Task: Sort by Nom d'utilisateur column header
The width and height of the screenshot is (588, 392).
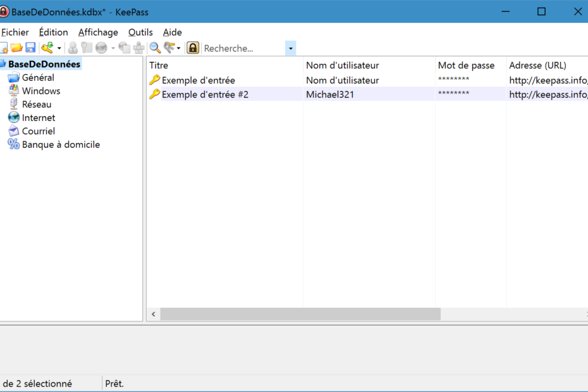Action: click(369, 65)
